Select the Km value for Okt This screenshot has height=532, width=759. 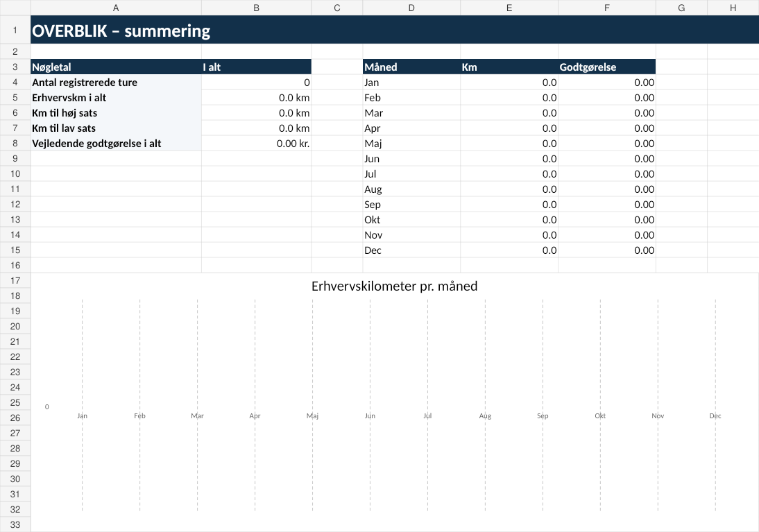[x=509, y=220]
